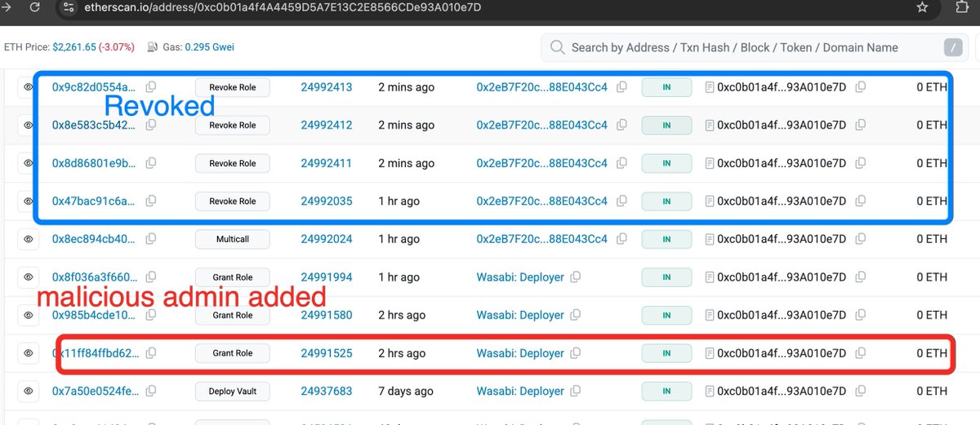Click '2 mins ago' age in block 24992413 row

[x=406, y=87]
